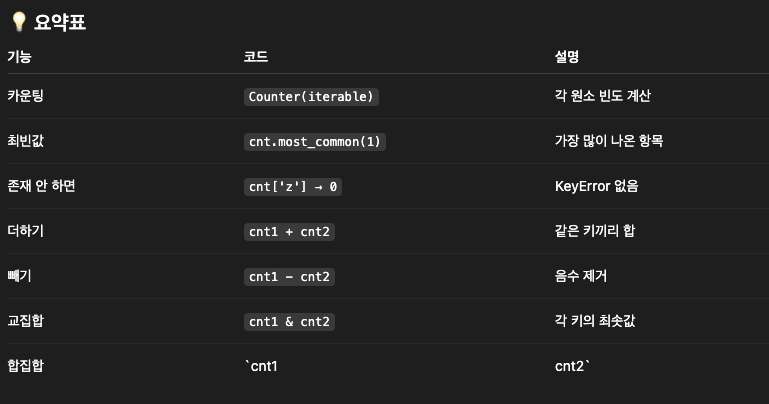
Task: Click the cnt['z'] → 0 code snippet
Action: [x=293, y=187]
